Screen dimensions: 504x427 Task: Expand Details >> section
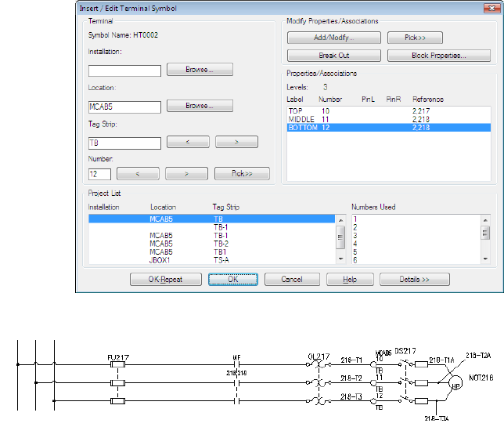point(414,279)
